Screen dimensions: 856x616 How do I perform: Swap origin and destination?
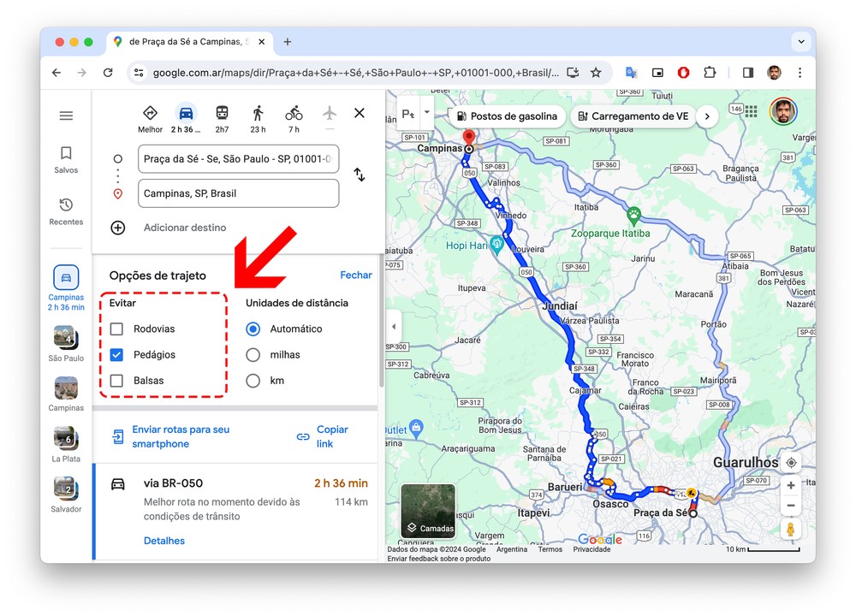360,175
